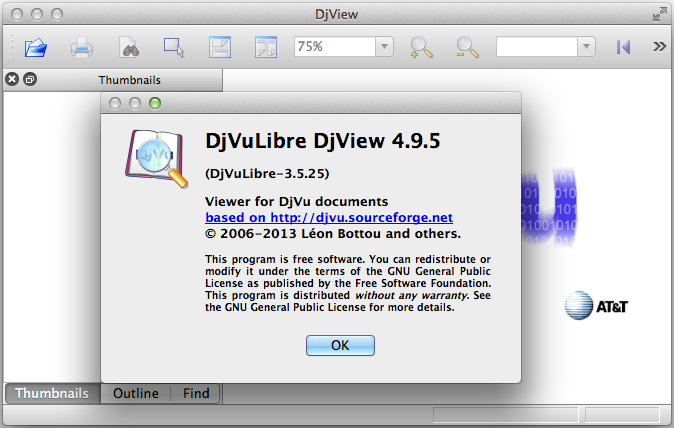Click the AT&T logo in the background
The width and height of the screenshot is (674, 428).
coord(596,306)
